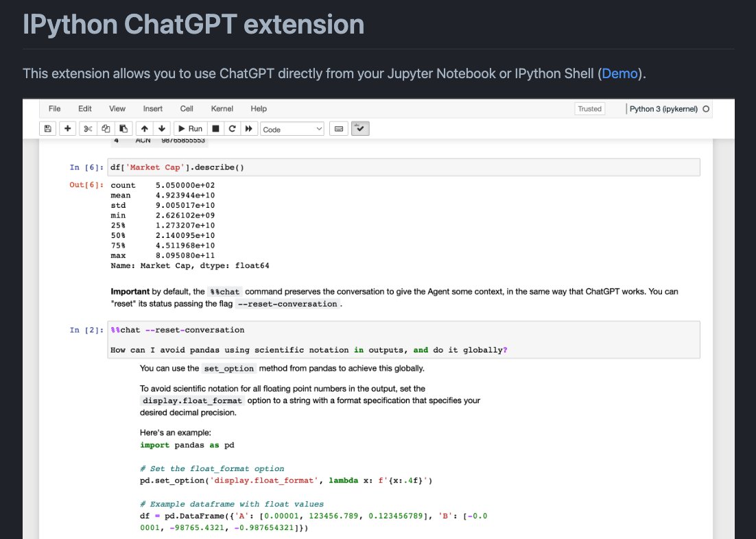
Task: Open the Insert menu
Action: click(153, 109)
